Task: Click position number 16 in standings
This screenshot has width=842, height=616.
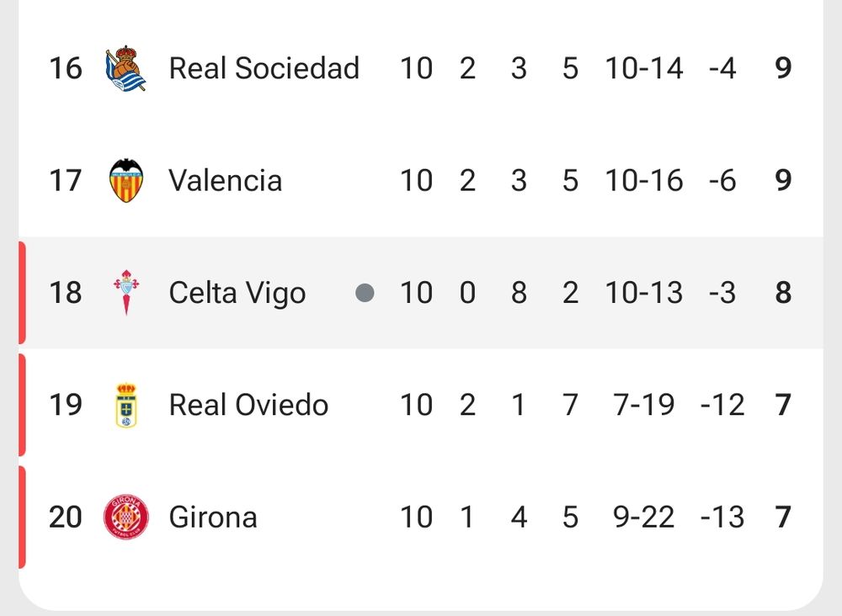Action: 65,68
